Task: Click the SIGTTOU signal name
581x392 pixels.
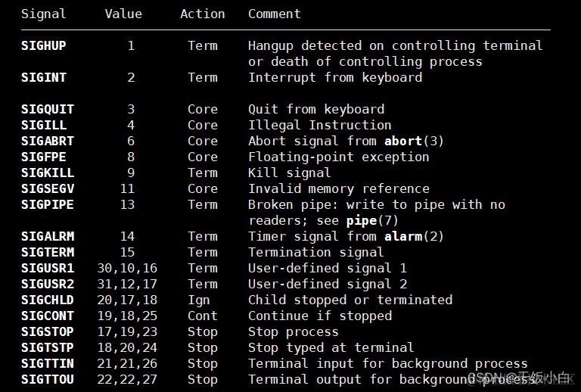Action: (x=48, y=379)
